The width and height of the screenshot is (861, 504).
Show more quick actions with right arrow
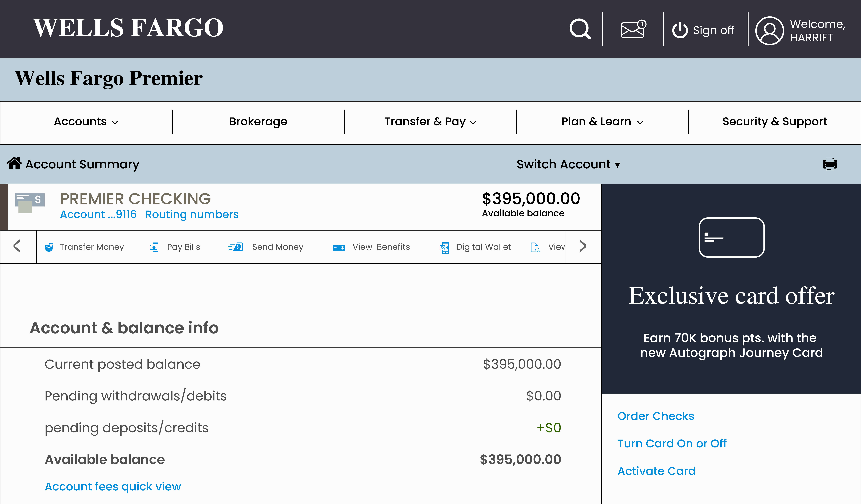(x=583, y=246)
